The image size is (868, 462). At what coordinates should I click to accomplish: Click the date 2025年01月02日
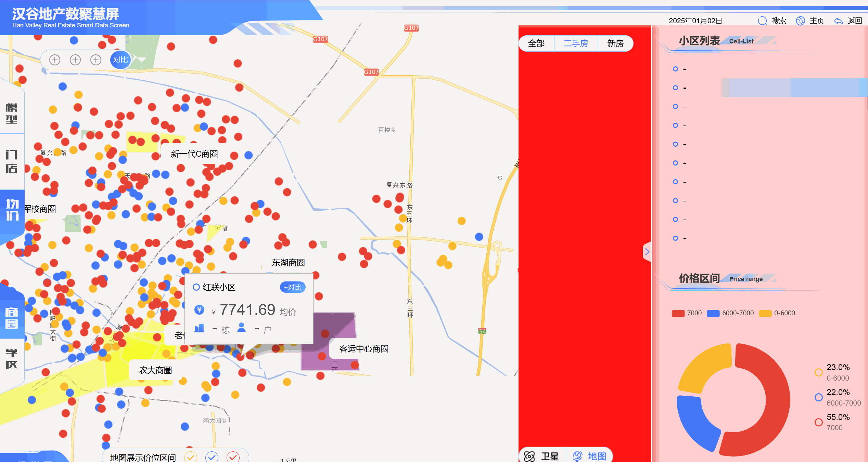point(695,21)
